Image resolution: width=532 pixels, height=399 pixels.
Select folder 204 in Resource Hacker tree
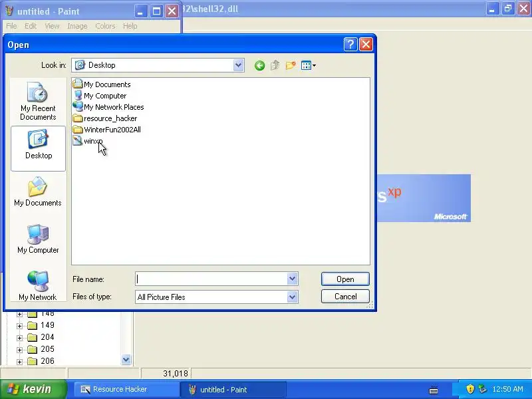coord(41,337)
